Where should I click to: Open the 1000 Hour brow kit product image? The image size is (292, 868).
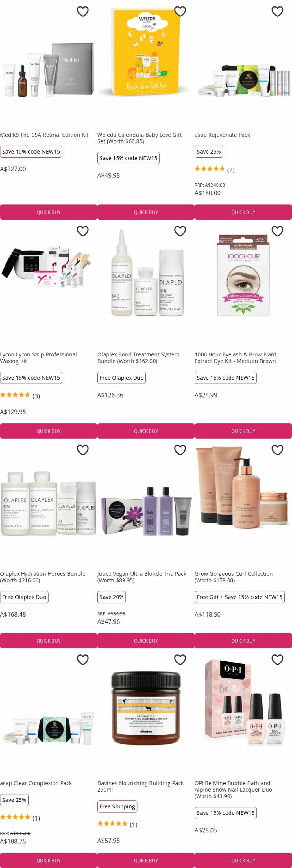[x=243, y=275]
